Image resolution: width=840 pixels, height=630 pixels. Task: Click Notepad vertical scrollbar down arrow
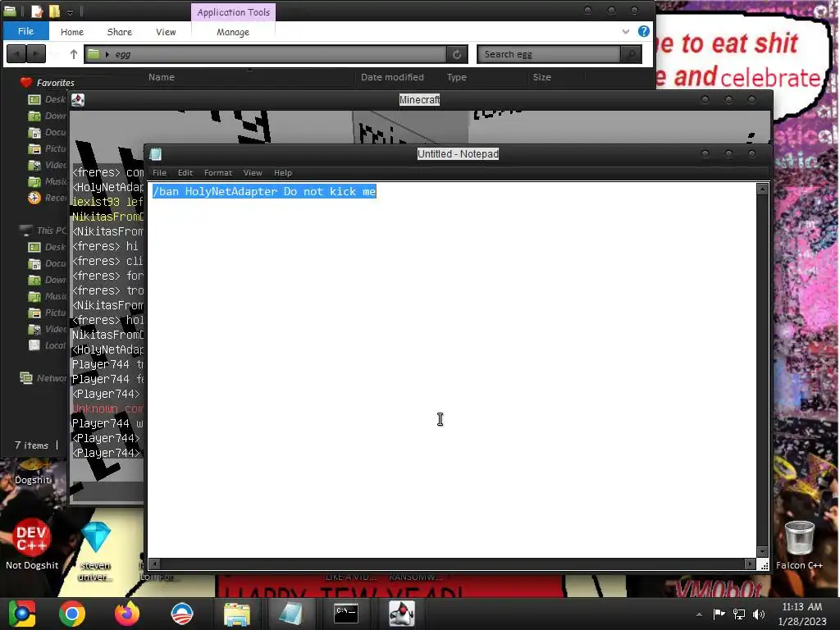(x=762, y=552)
